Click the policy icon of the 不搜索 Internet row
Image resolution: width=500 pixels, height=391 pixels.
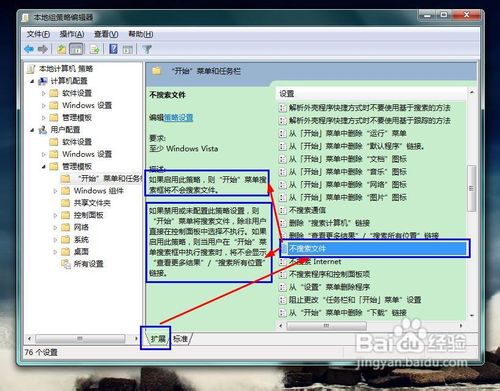(282, 262)
